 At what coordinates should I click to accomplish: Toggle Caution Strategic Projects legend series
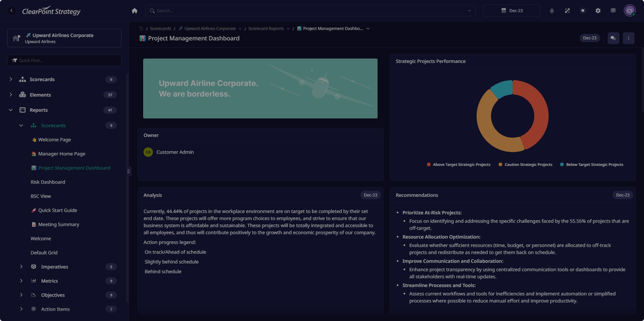click(525, 165)
